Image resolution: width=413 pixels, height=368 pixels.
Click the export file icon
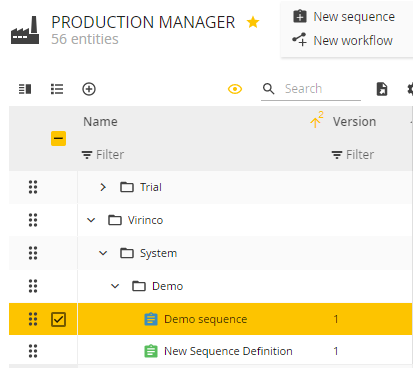(382, 89)
